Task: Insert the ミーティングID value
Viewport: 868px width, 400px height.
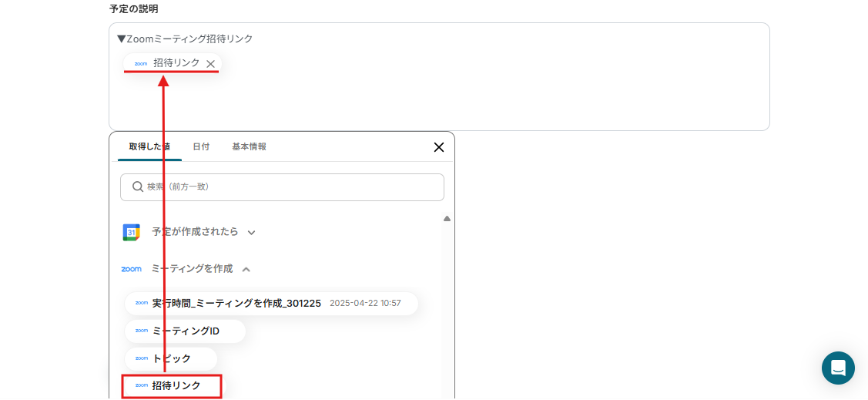Action: (x=185, y=331)
